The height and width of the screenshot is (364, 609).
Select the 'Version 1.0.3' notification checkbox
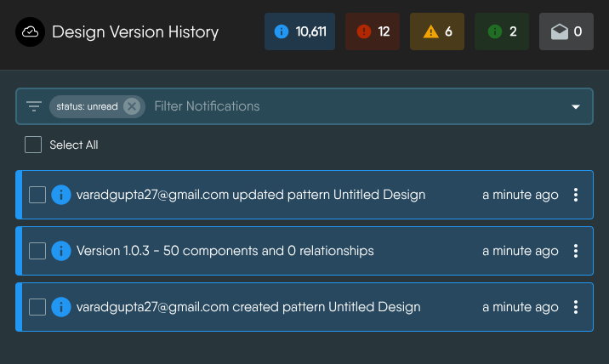click(37, 251)
